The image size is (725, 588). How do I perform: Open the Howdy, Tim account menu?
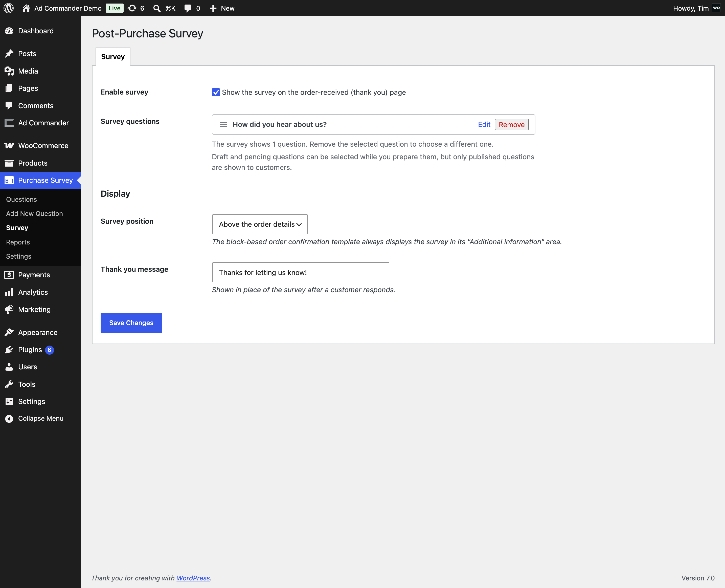(x=696, y=8)
